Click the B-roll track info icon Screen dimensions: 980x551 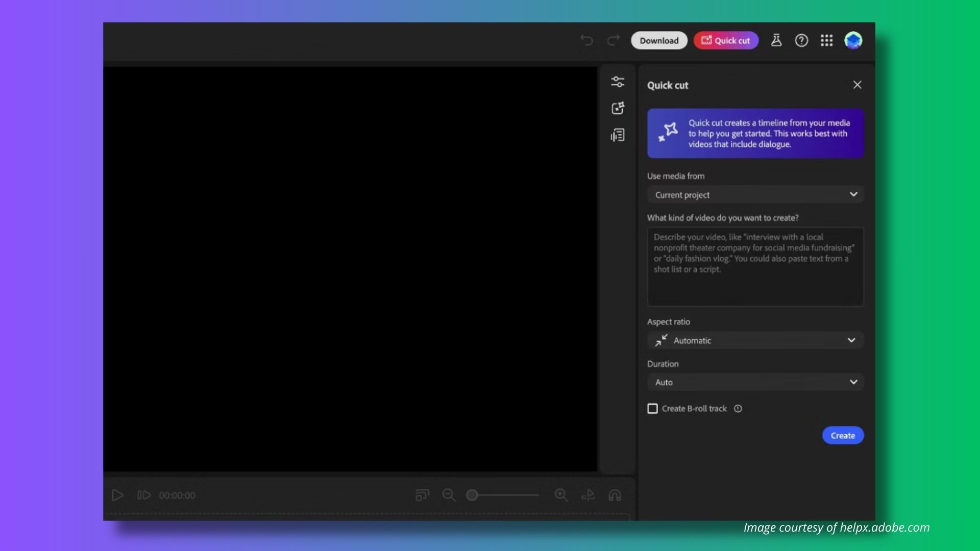click(738, 409)
